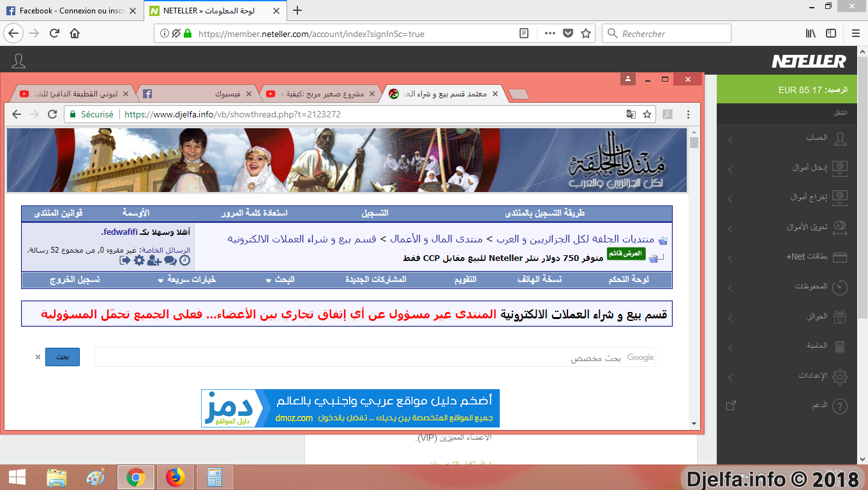Click the Google custom search input field
Viewport: 868px width, 490px height.
coord(375,357)
